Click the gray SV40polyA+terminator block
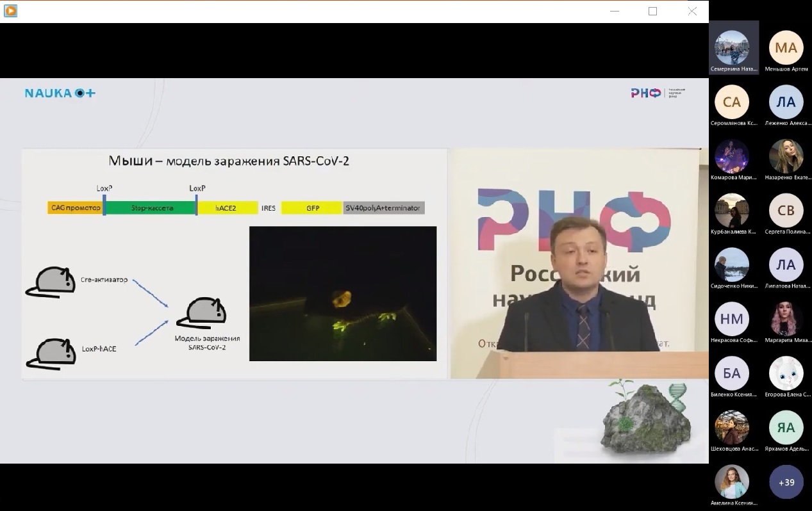The width and height of the screenshot is (812, 511). pos(385,208)
